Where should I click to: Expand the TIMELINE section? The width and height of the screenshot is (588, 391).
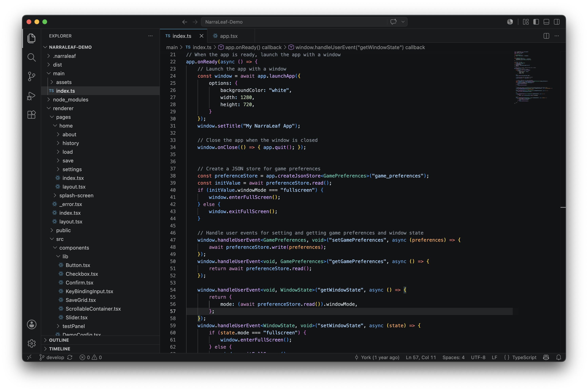tap(100, 349)
